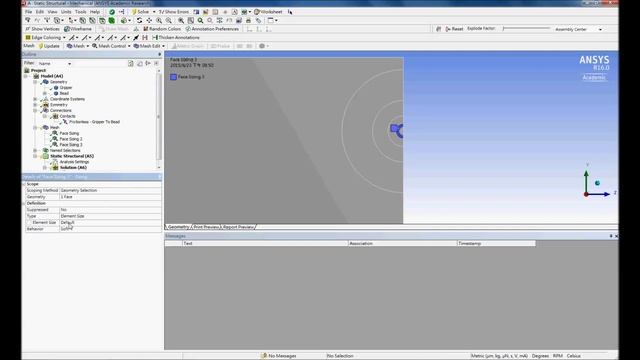Screen dimensions: 640x360
Task: Select Coordinate Systems tree item
Action: point(67,99)
